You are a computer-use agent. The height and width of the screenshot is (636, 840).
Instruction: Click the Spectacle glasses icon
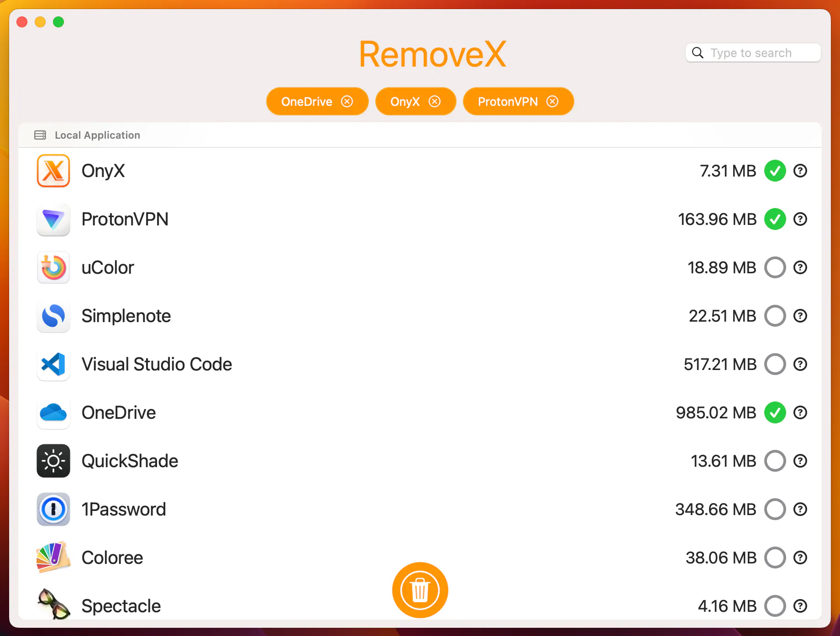point(53,604)
